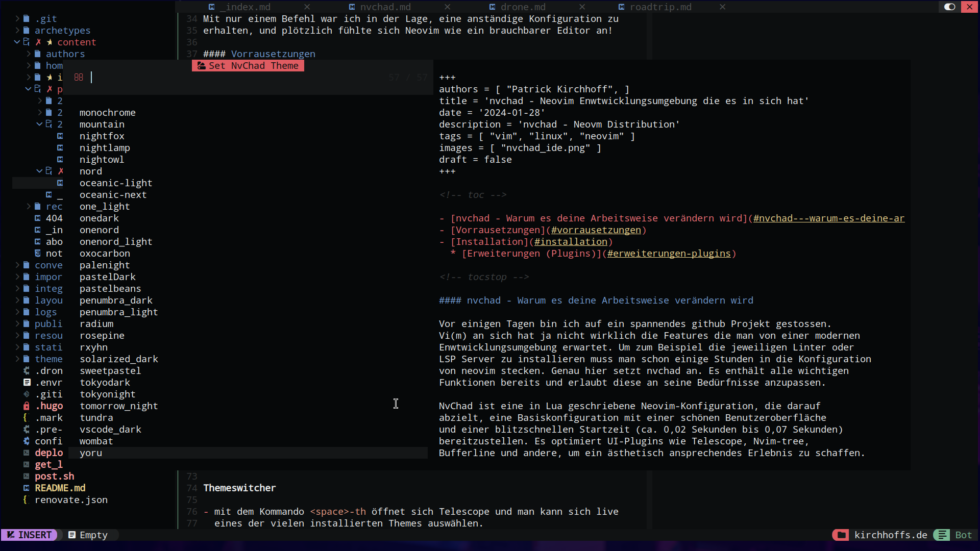
Task: Click the folder icon beside kirchhoffs.de
Action: (841, 535)
